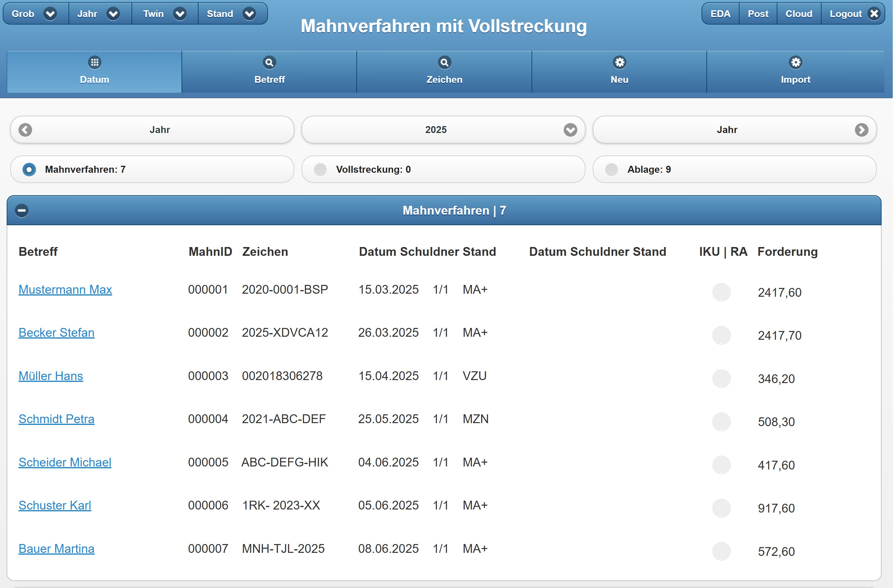Viewport: 894px width, 588px height.
Task: Select the Mahnverfahren: 7 radio button
Action: [29, 169]
